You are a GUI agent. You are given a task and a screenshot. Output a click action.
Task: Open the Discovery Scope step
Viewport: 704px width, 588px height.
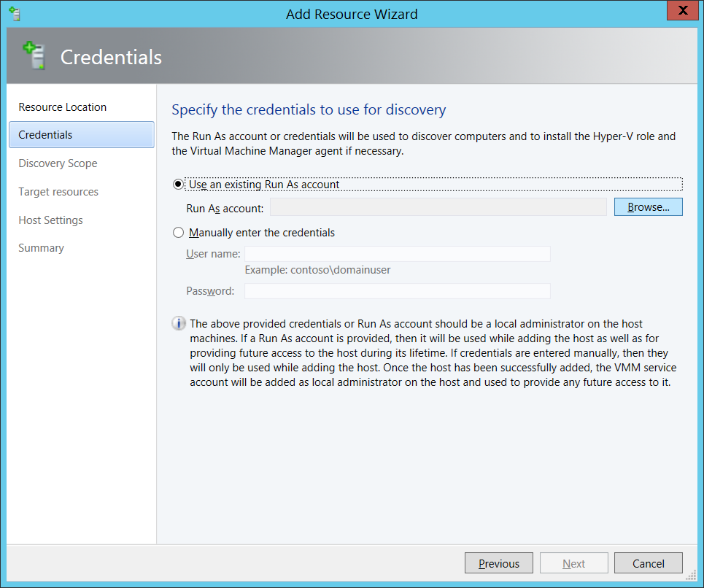58,163
